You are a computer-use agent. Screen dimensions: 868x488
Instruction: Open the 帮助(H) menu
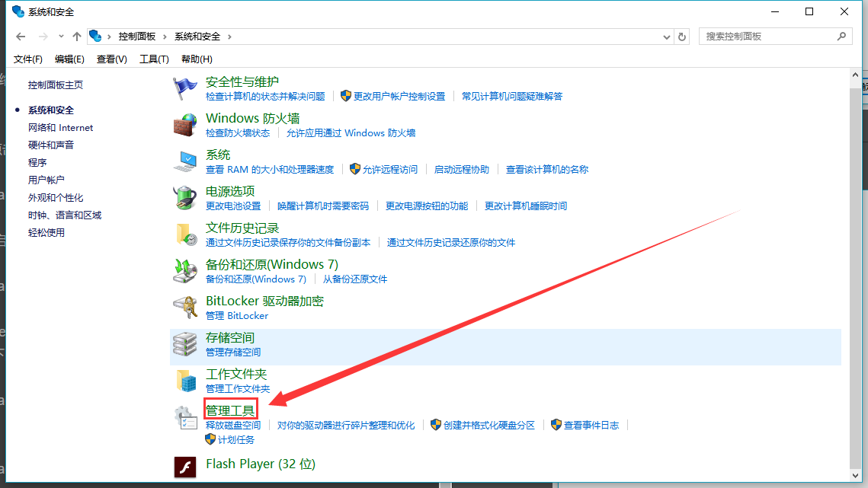(x=197, y=59)
